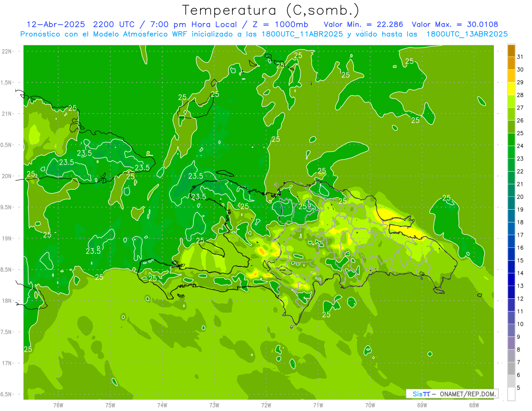Viewport: 532px width, 411px height.
Task: Click the color bar label '8'
Action: pyautogui.click(x=519, y=349)
